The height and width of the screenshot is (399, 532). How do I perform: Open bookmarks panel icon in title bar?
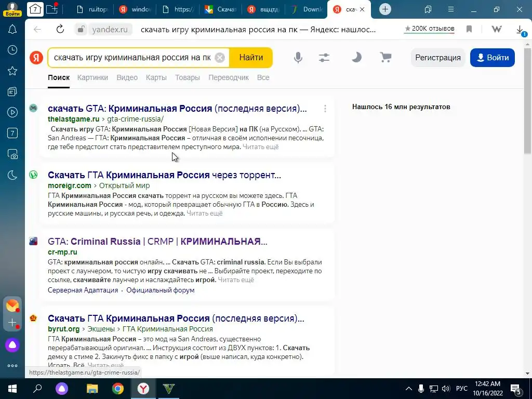coord(428,9)
